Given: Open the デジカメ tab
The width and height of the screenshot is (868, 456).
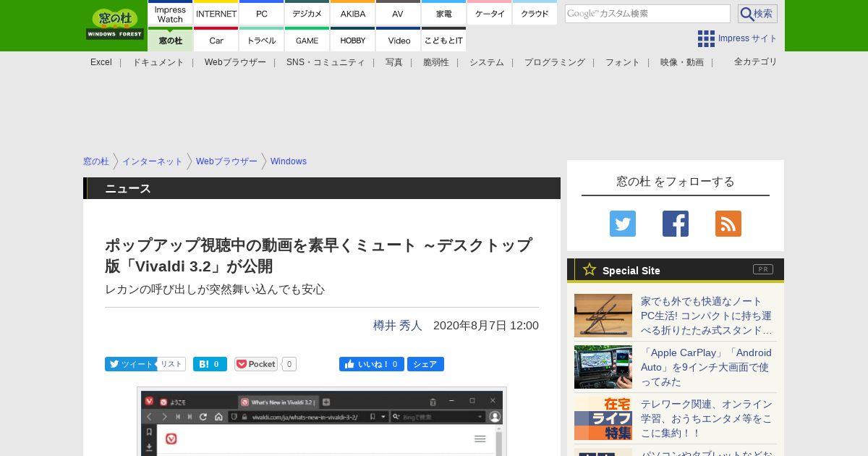Looking at the screenshot, I should 307,14.
